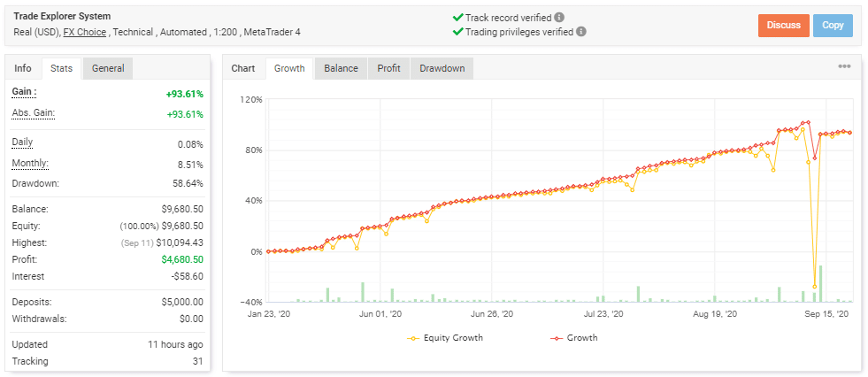Switch to the Info tab
The image size is (868, 377).
(23, 69)
